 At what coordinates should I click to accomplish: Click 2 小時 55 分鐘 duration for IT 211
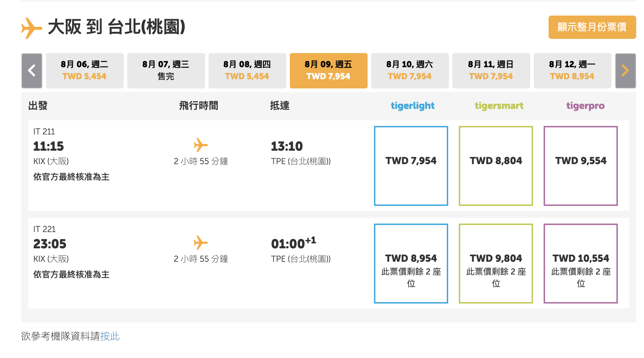[201, 161]
